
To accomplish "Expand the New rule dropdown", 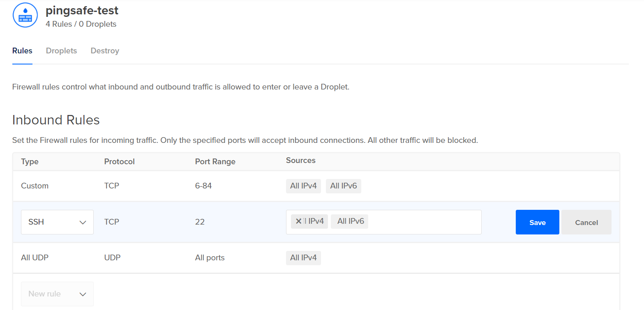I will pyautogui.click(x=57, y=294).
